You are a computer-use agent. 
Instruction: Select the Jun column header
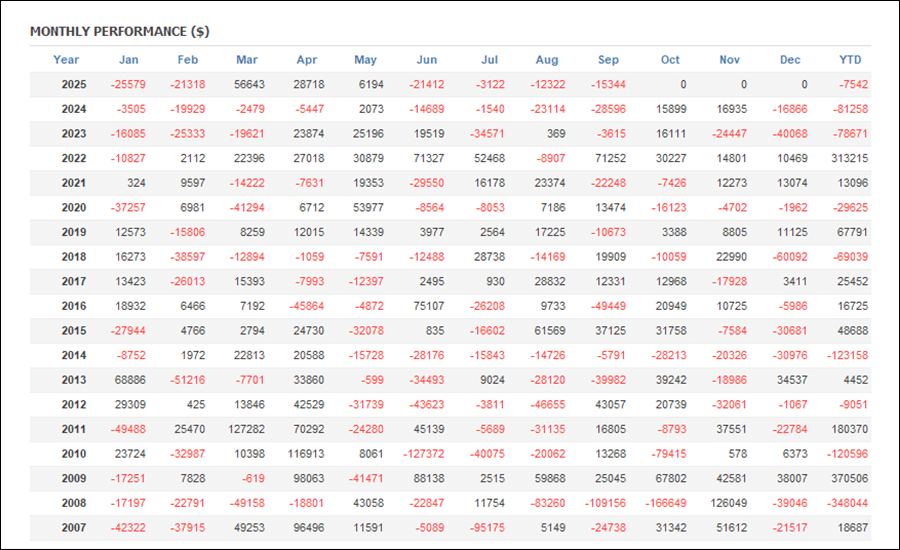pos(426,60)
